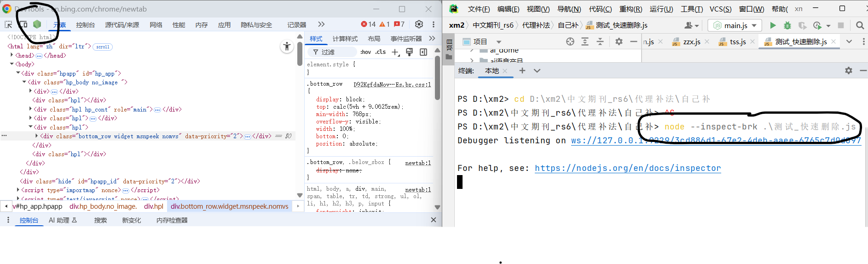Open the 隐私与安全 panel tab

click(x=256, y=25)
